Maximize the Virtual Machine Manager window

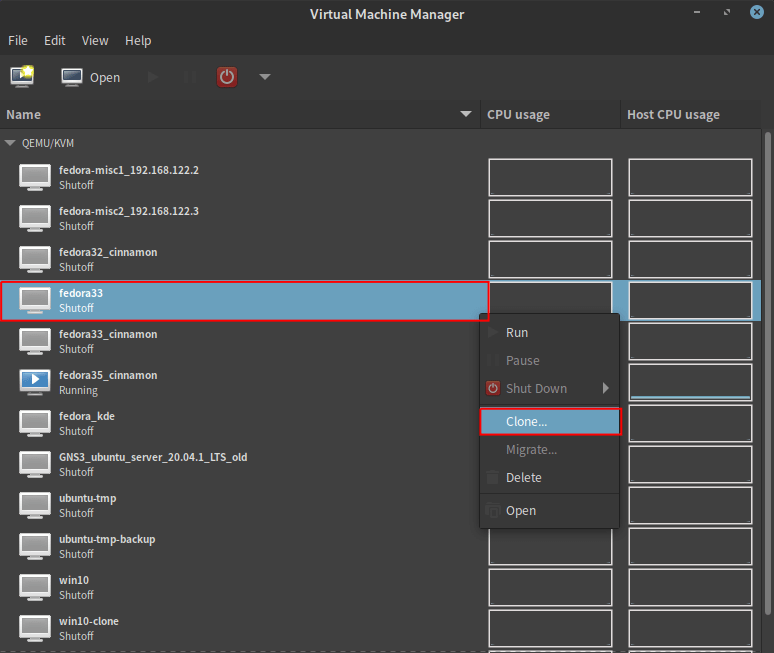(x=727, y=12)
